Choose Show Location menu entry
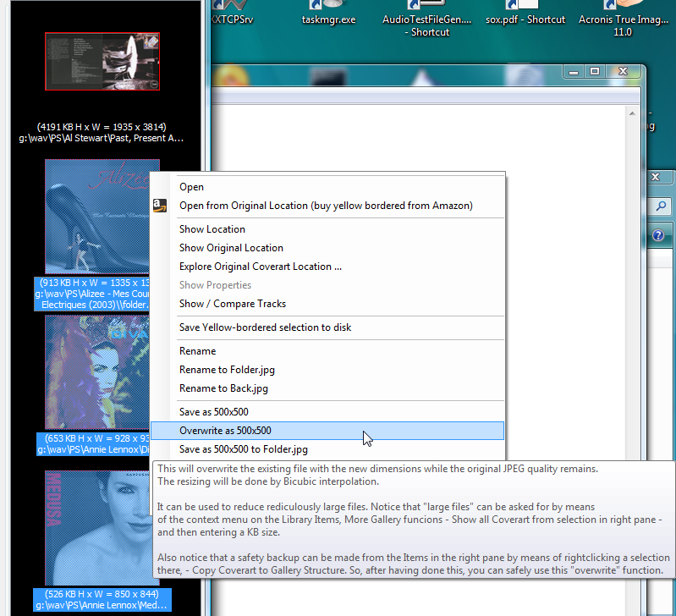The image size is (676, 616). 327,229
